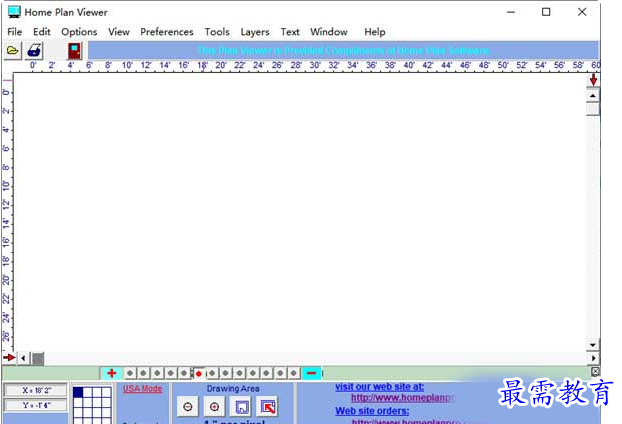Select the last zoom level dot before minus

[x=294, y=373]
